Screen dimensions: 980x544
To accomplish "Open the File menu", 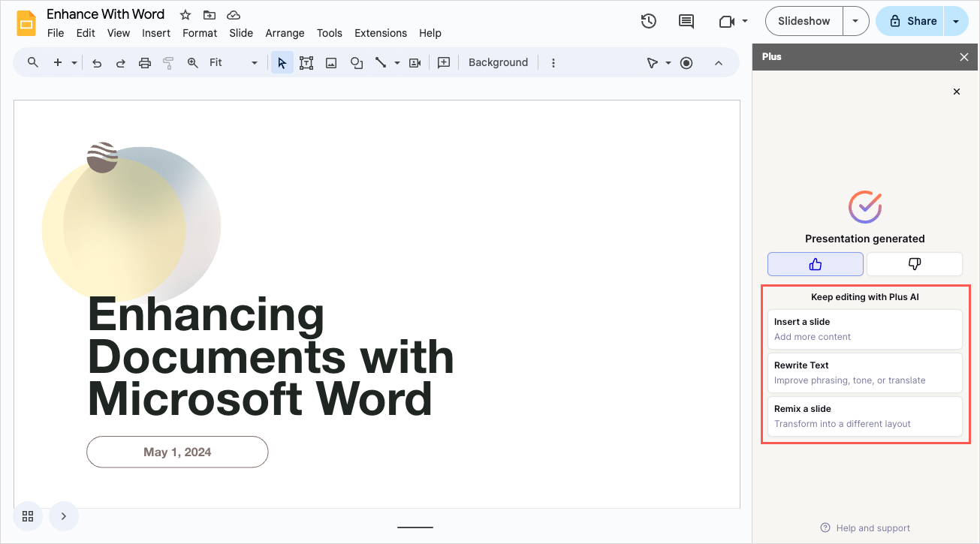I will (x=56, y=33).
